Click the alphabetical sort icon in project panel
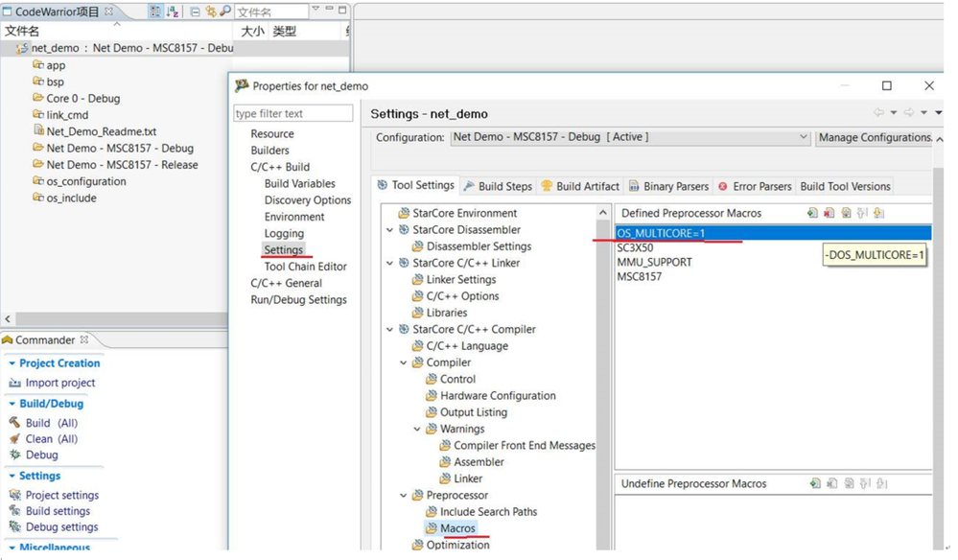Image resolution: width=958 pixels, height=560 pixels. point(174,12)
